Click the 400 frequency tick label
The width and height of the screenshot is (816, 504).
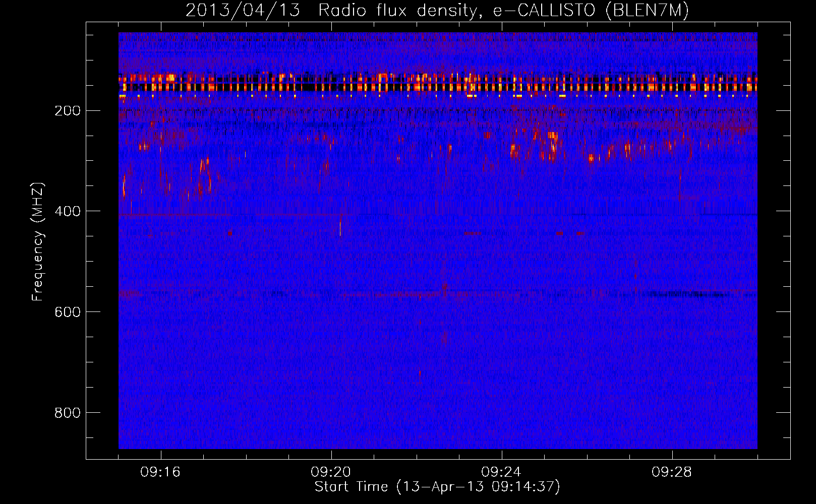tap(68, 212)
